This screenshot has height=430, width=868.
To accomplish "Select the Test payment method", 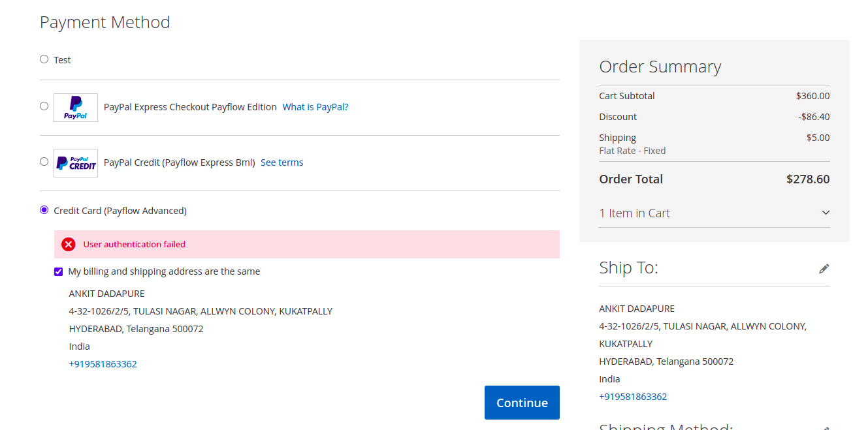I will [44, 59].
